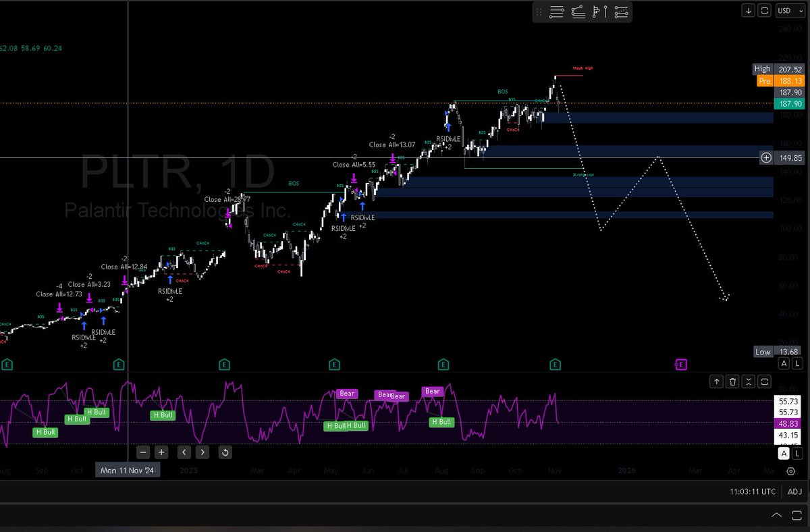Collapse the RSI indicator pane

pos(749,382)
